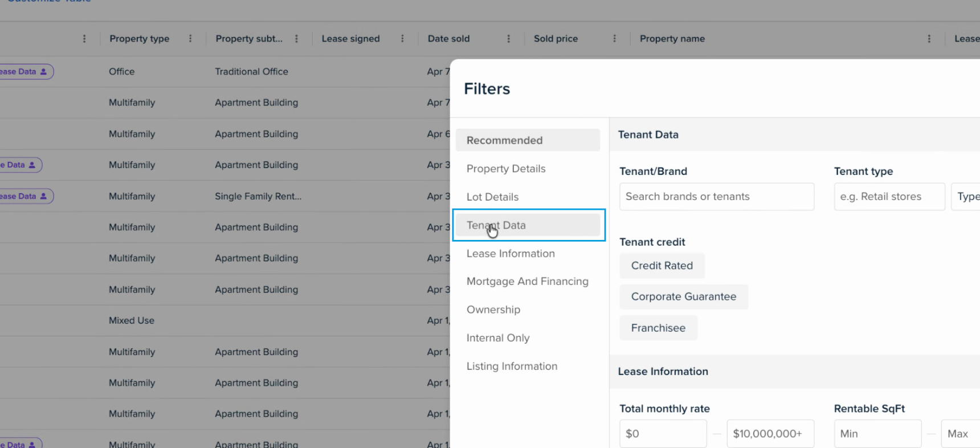The height and width of the screenshot is (448, 980).
Task: Open the $10,000,000+ maximum rate dropdown
Action: coord(770,434)
